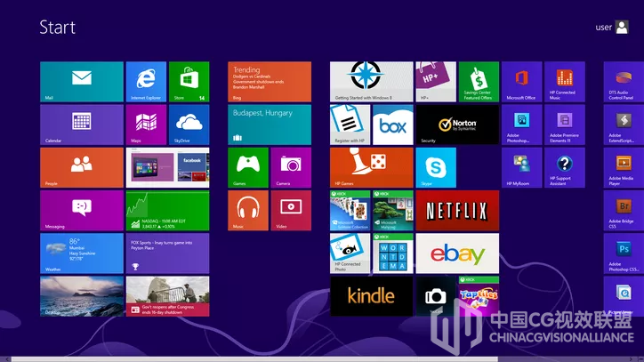Open the Mail tile
The height and width of the screenshot is (362, 644).
point(82,82)
